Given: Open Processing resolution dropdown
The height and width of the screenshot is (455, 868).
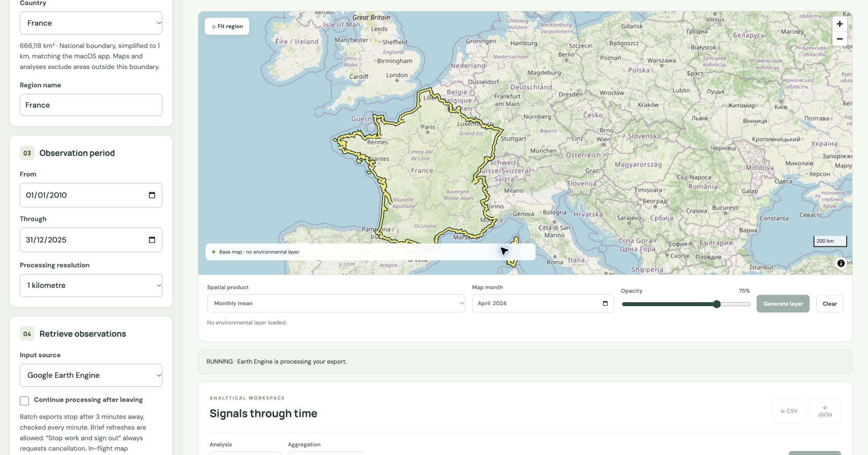Looking at the screenshot, I should [x=91, y=285].
